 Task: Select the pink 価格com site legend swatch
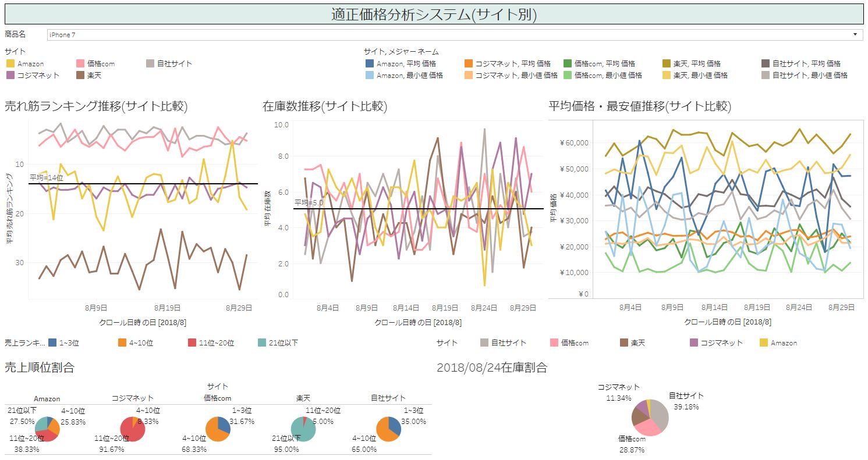click(x=81, y=63)
